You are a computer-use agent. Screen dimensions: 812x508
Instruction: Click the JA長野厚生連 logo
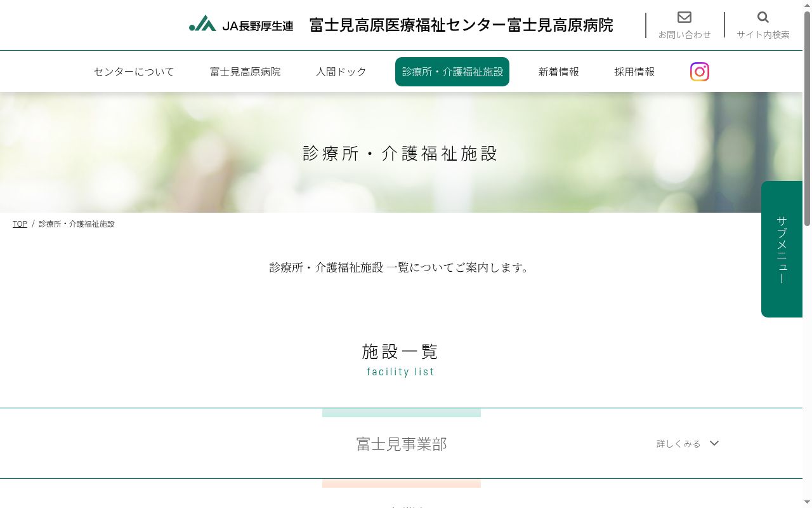point(241,24)
